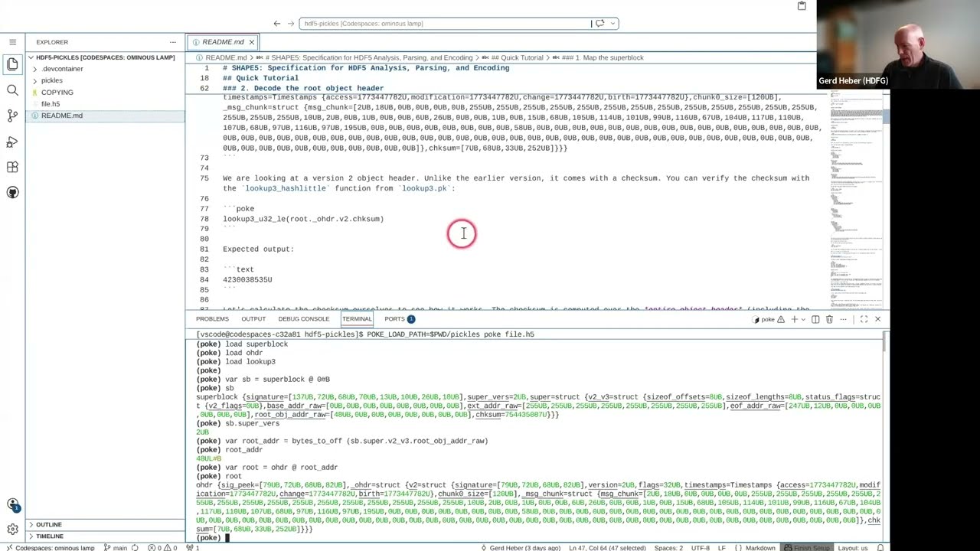Change UTF-8 file encoding
This screenshot has width=980, height=551.
tap(700, 548)
